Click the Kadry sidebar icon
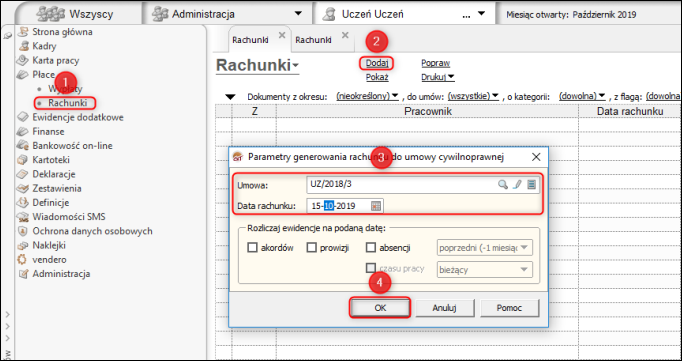This screenshot has height=361, width=682. tap(23, 46)
